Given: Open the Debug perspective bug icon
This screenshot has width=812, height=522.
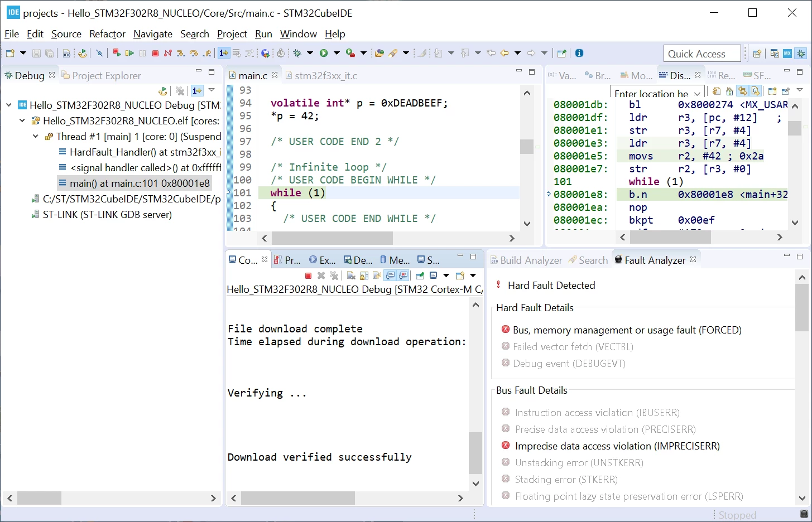Looking at the screenshot, I should click(801, 53).
